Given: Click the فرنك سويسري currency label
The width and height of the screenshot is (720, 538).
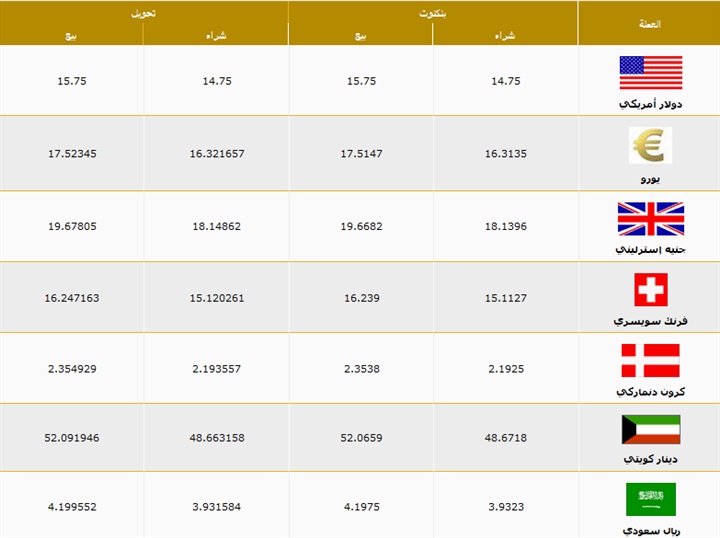Looking at the screenshot, I should [650, 321].
